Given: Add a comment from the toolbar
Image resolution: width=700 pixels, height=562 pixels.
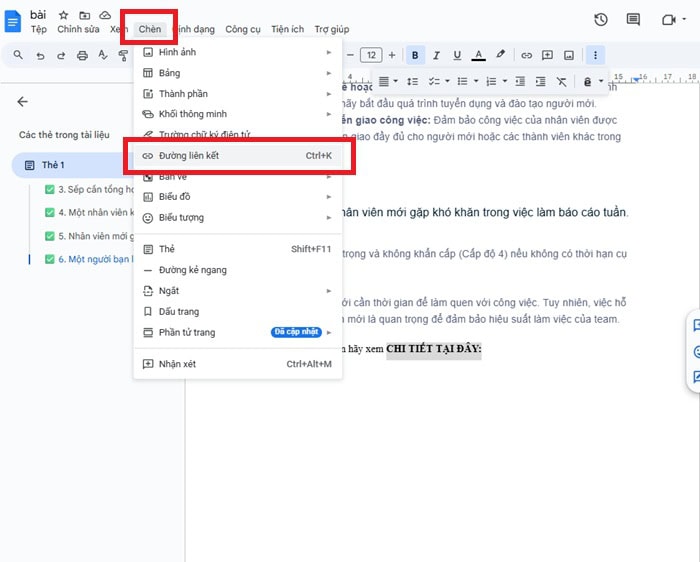Looking at the screenshot, I should (547, 55).
